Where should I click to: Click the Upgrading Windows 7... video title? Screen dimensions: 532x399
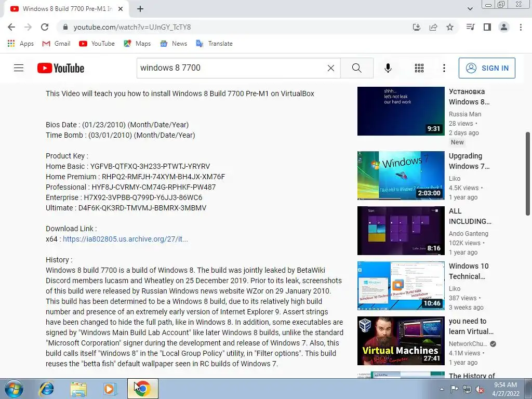point(469,161)
